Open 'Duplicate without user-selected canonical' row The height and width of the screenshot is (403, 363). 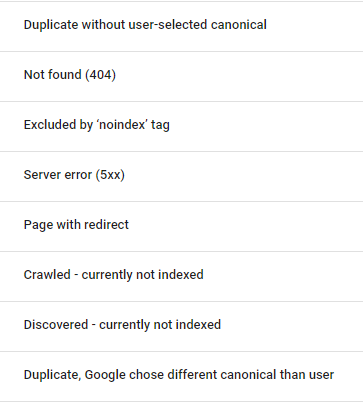[x=181, y=26]
